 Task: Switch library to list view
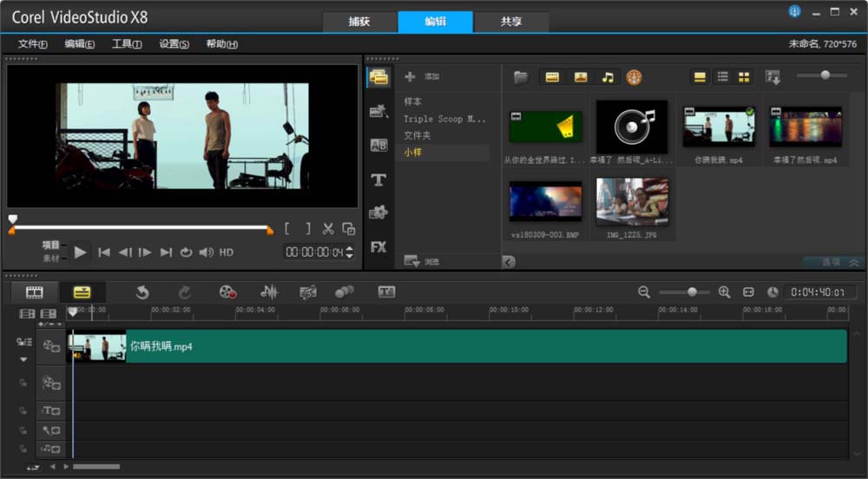[722, 77]
